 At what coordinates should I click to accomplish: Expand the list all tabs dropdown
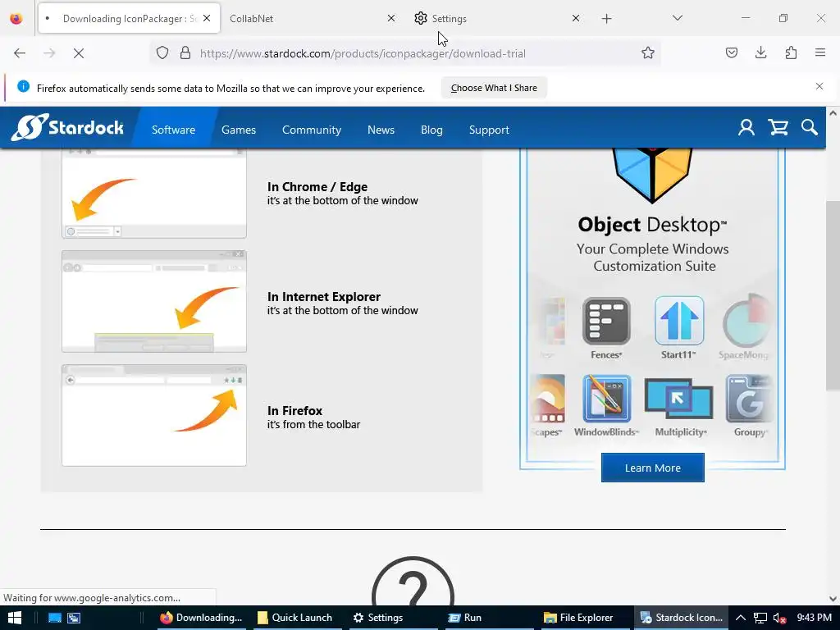pos(677,18)
